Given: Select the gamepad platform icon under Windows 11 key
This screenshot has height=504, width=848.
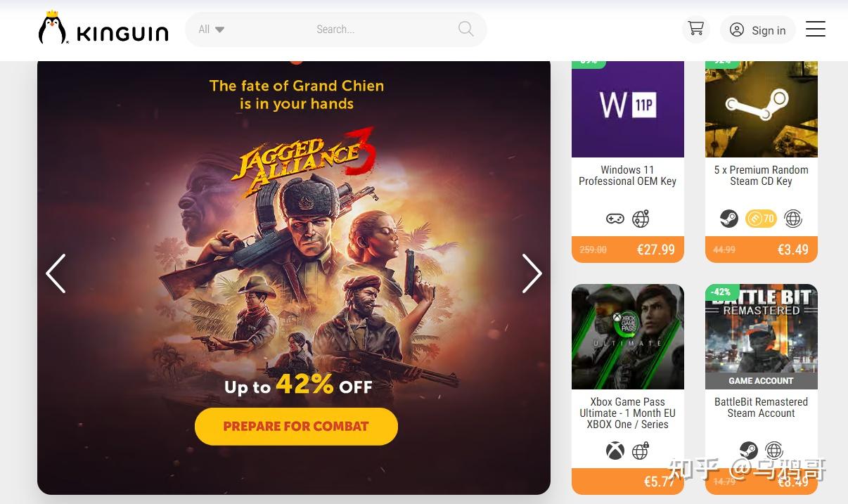Looking at the screenshot, I should click(615, 219).
